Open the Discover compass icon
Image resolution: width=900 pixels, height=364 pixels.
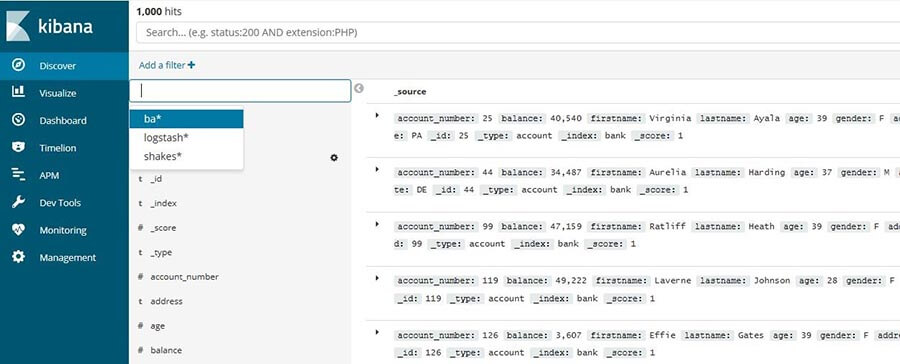point(18,65)
